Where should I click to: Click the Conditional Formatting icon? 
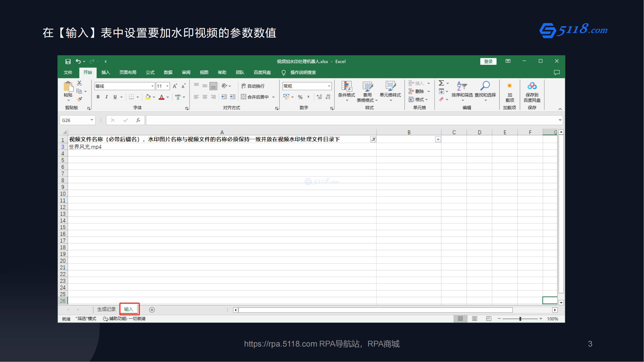(347, 86)
